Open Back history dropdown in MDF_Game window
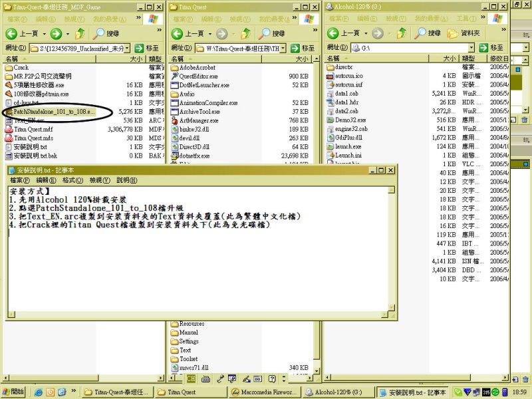 (x=45, y=34)
